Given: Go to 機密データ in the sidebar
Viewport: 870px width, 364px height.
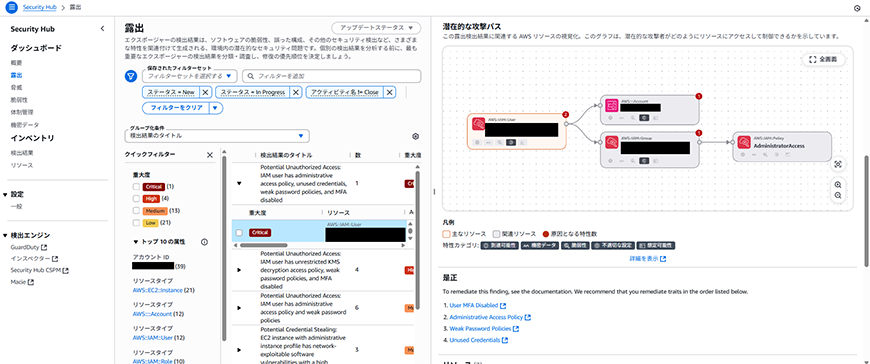Looking at the screenshot, I should (x=25, y=125).
